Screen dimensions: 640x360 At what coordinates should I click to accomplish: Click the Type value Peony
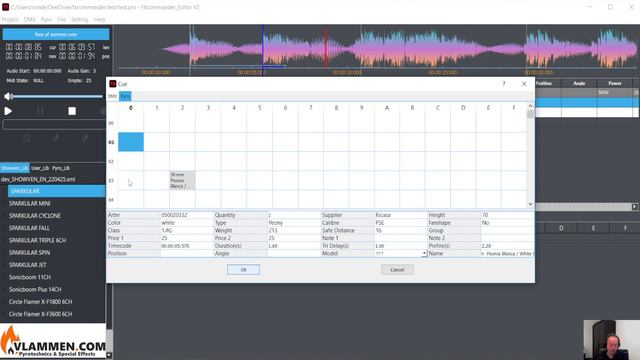tap(294, 223)
